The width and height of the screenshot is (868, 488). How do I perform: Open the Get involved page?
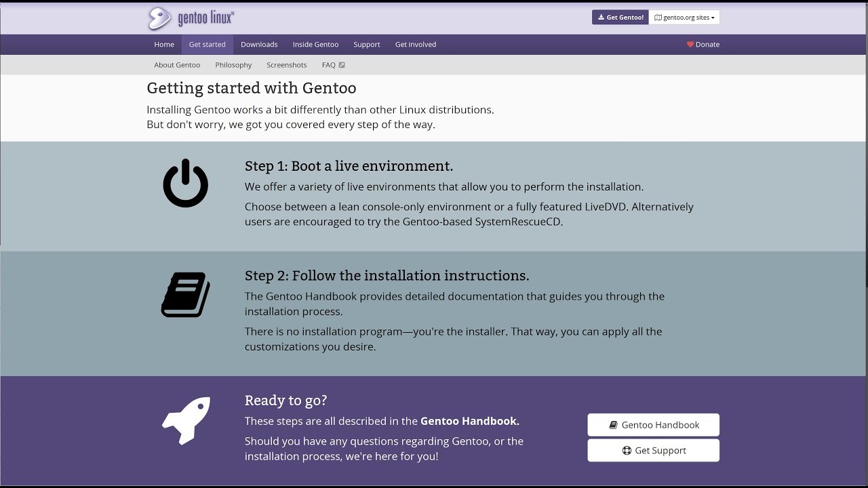pyautogui.click(x=416, y=45)
